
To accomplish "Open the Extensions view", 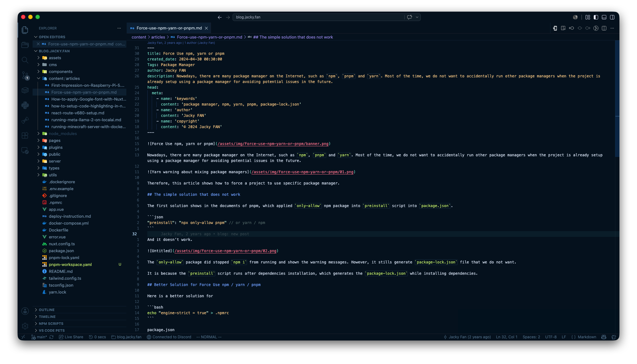I will (x=25, y=135).
